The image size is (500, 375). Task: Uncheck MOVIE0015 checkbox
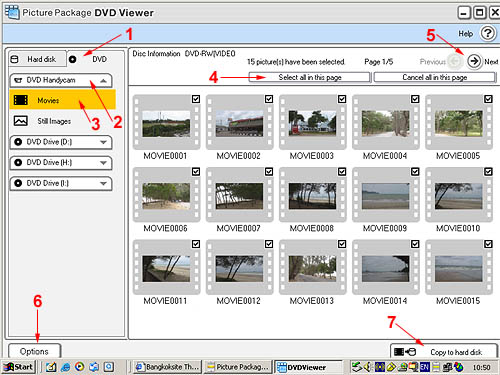488,244
